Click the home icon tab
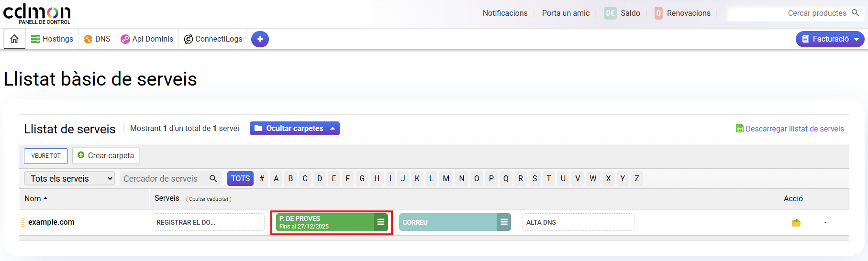 (x=14, y=39)
